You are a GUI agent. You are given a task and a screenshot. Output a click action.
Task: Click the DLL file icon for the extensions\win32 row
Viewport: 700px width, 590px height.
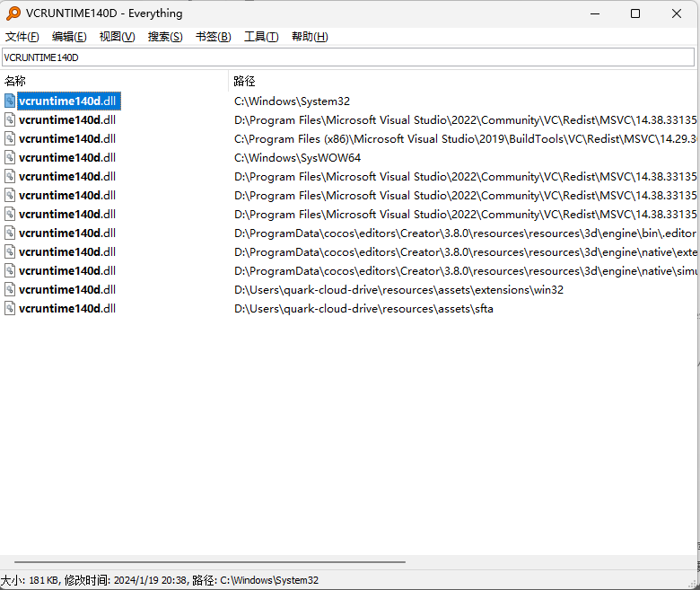(x=10, y=289)
